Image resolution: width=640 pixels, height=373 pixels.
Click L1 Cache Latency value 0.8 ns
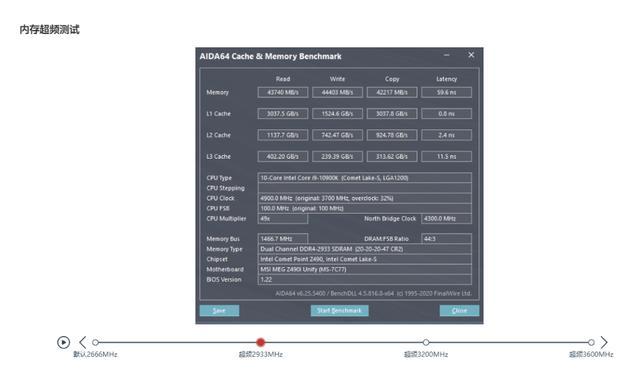[x=447, y=113]
